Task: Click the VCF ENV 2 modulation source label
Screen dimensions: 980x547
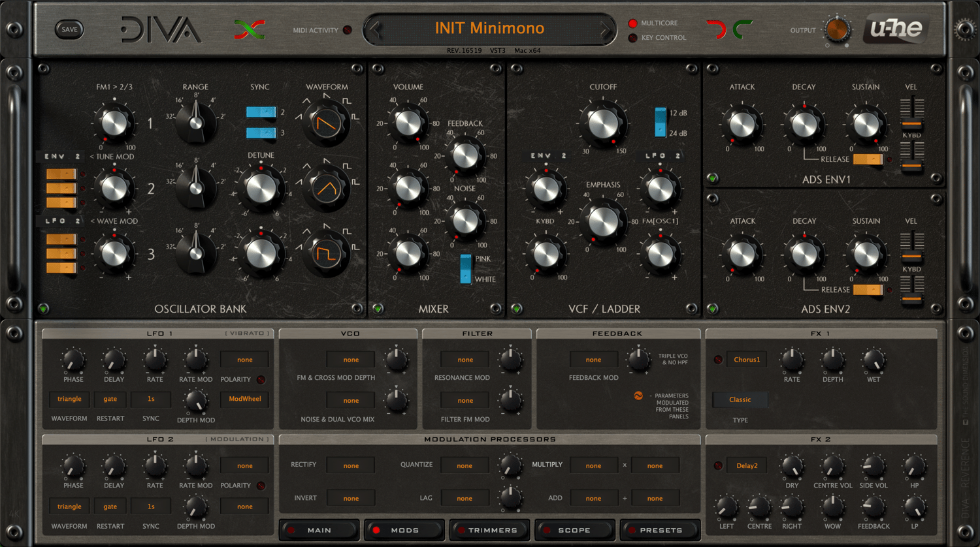Action: 547,156
